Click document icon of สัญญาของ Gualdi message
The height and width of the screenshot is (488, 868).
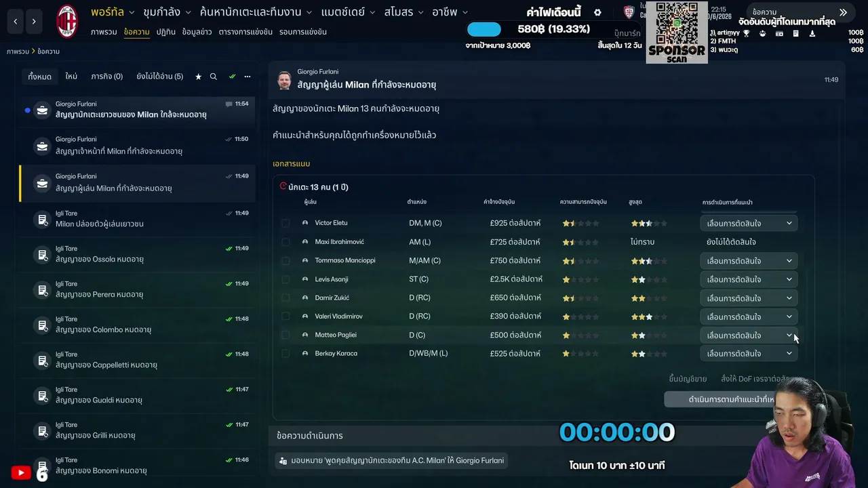42,395
